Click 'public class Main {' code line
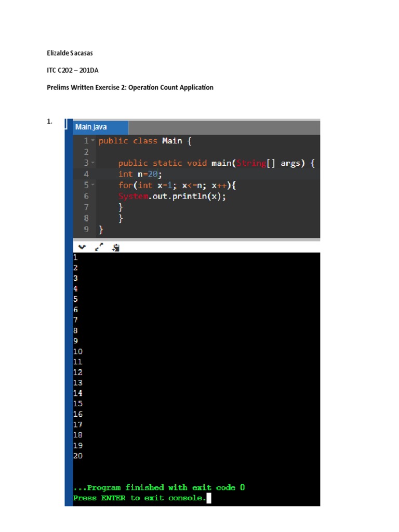 click(x=145, y=141)
